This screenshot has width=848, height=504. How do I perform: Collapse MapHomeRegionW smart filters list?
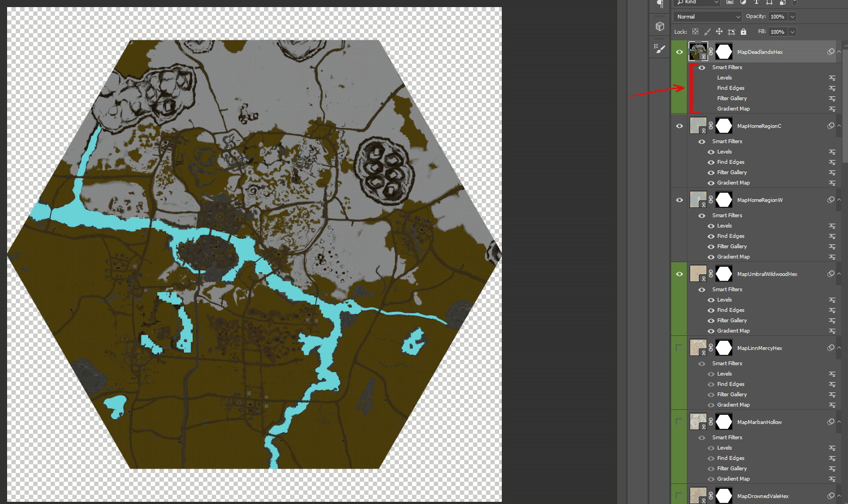point(839,200)
